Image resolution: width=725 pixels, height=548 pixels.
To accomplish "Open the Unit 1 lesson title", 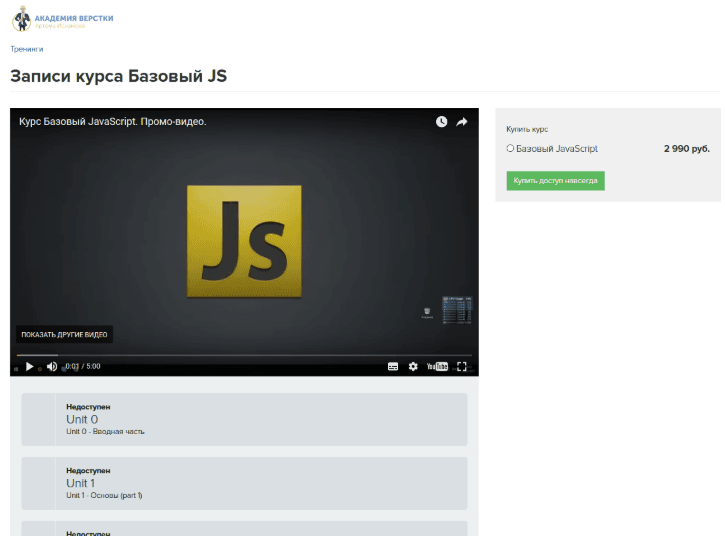I will [x=80, y=483].
